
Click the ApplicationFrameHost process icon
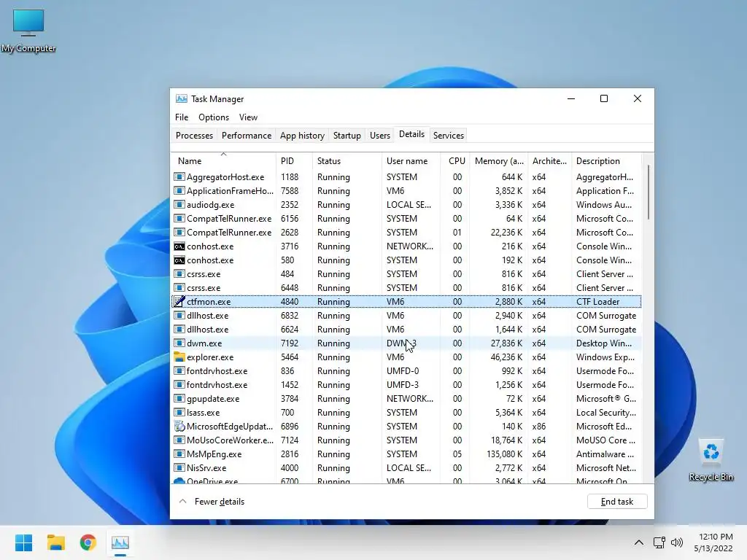[179, 191]
